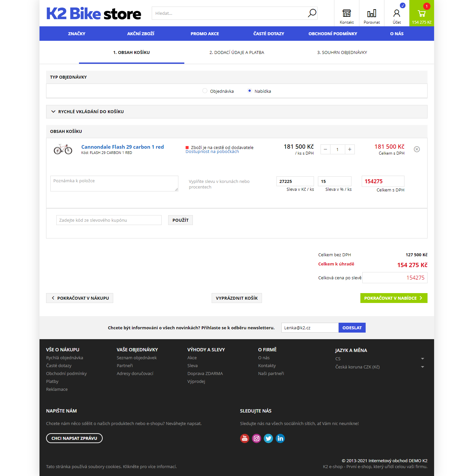Open footer Časté dotazy link
This screenshot has height=476, width=468.
tap(59, 365)
